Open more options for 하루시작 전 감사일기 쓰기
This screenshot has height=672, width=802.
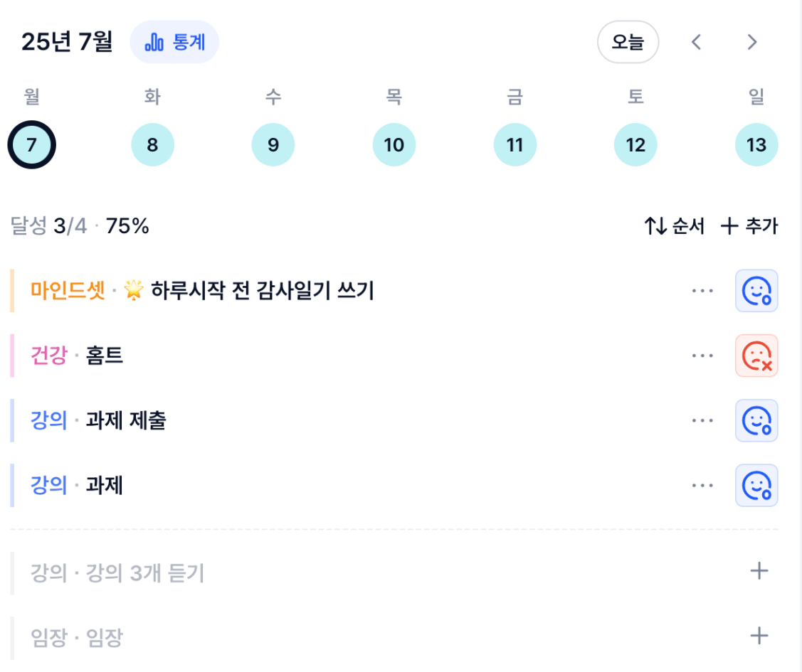[x=702, y=291]
